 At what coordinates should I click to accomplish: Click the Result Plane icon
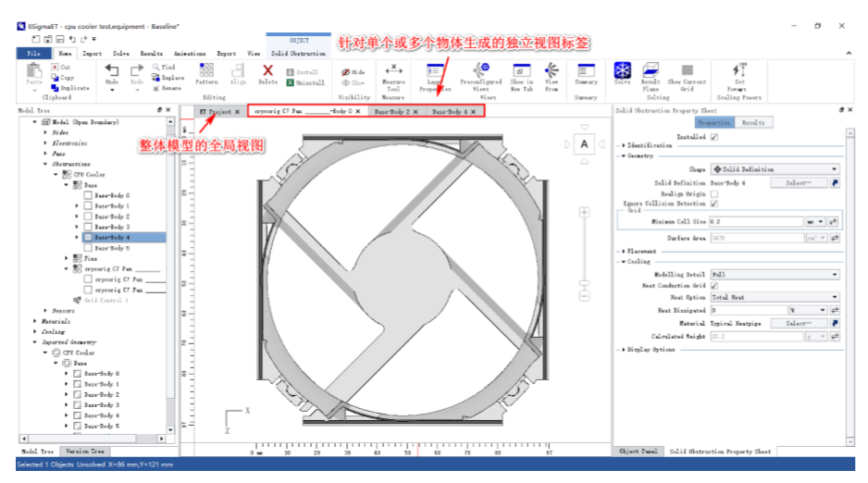click(651, 72)
